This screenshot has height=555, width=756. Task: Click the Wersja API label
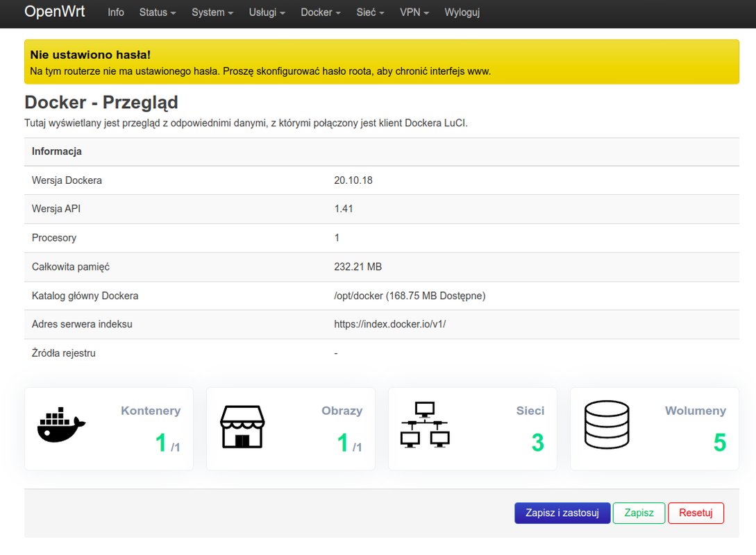56,209
